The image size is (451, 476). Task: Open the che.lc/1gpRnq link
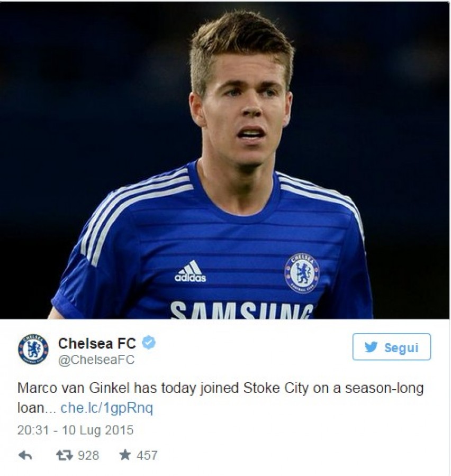107,408
